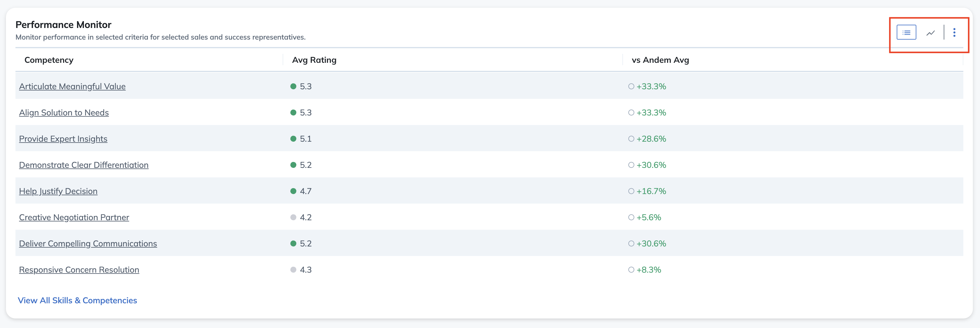Sort by vs Andem Avg column header
Screen dimensions: 980x328
coord(660,60)
